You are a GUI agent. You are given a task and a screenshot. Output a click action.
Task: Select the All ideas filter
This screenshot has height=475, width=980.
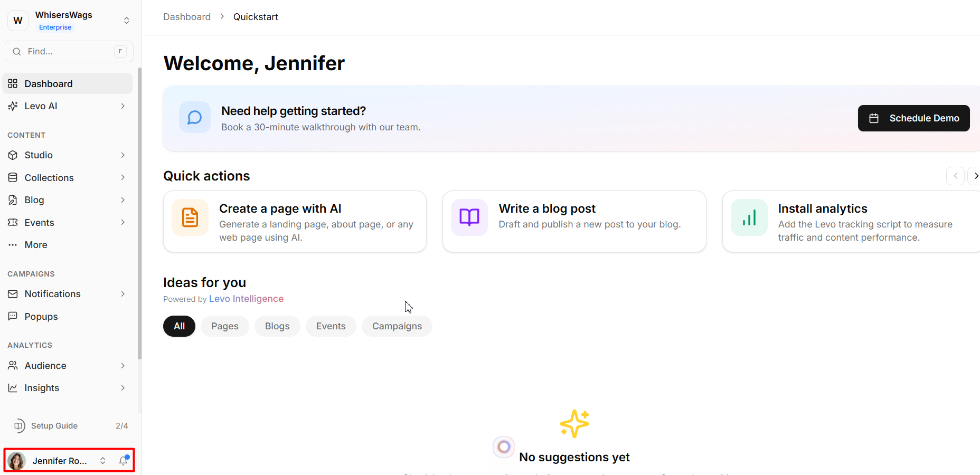179,326
